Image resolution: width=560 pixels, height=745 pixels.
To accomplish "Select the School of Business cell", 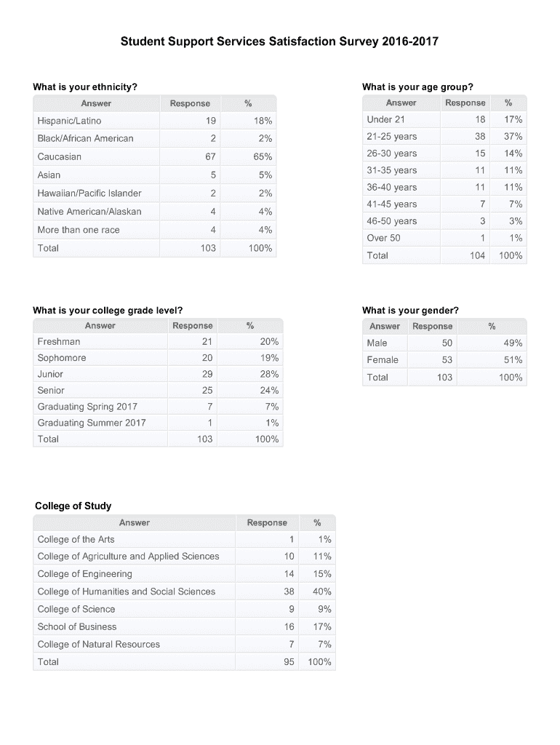I will [77, 626].
